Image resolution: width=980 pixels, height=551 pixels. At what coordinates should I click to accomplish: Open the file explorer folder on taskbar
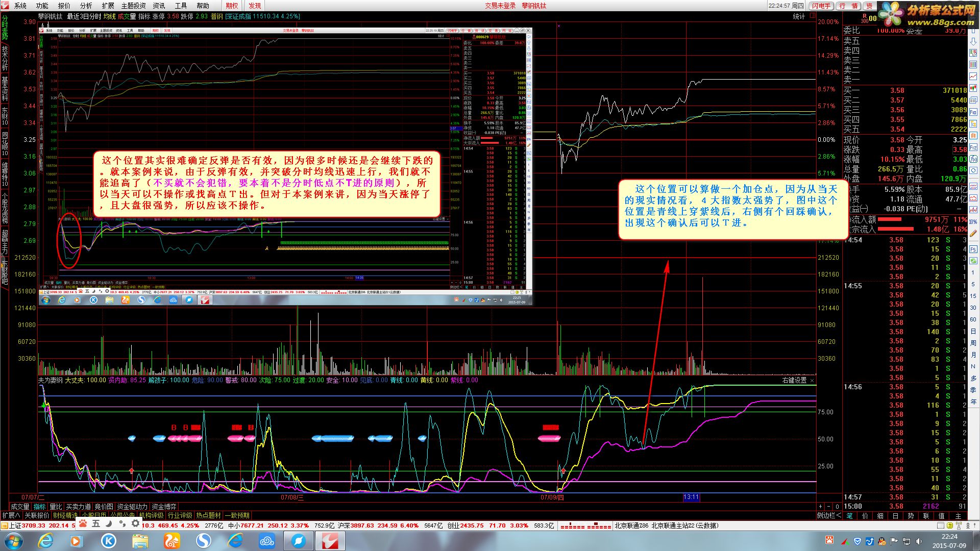pos(140,541)
